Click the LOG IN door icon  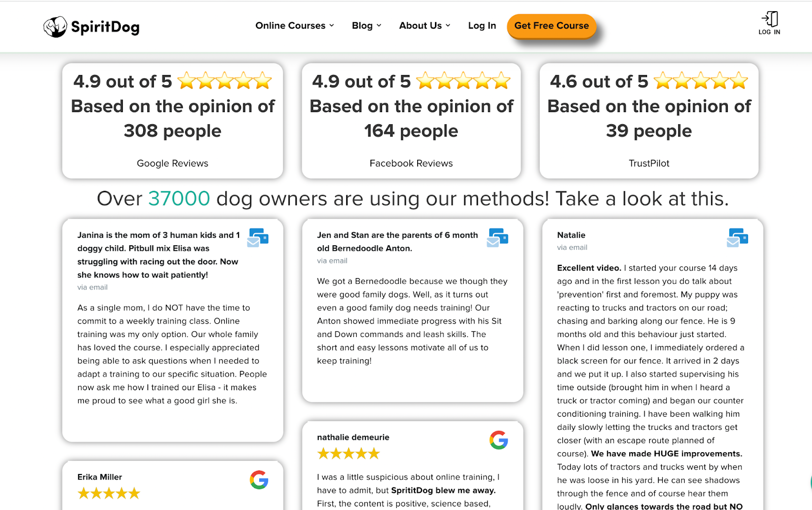[769, 19]
